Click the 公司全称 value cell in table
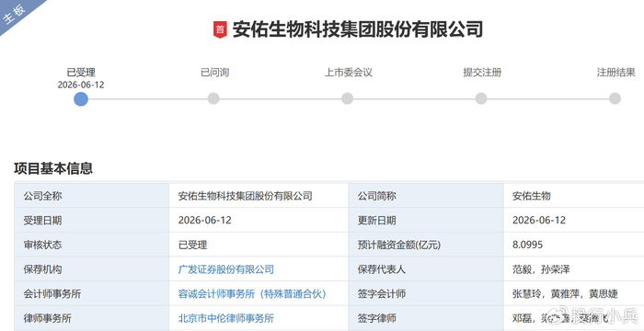The width and height of the screenshot is (644, 331). pos(259,196)
